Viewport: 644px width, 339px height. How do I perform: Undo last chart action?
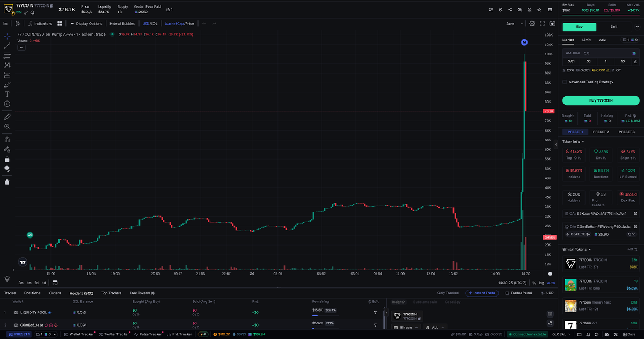click(x=204, y=24)
